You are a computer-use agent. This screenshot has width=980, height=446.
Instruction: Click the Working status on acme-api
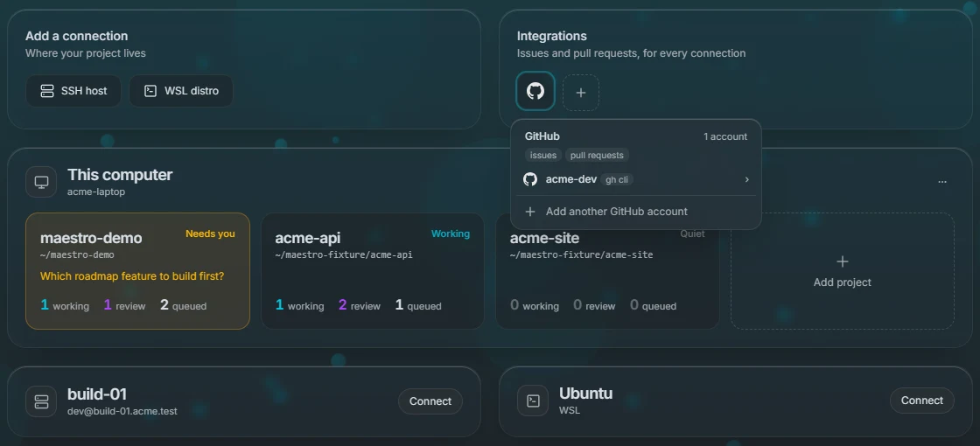[x=450, y=233]
